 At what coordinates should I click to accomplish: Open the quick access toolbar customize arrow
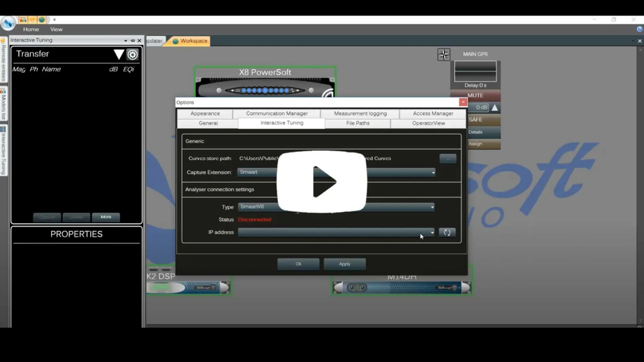coord(54,19)
